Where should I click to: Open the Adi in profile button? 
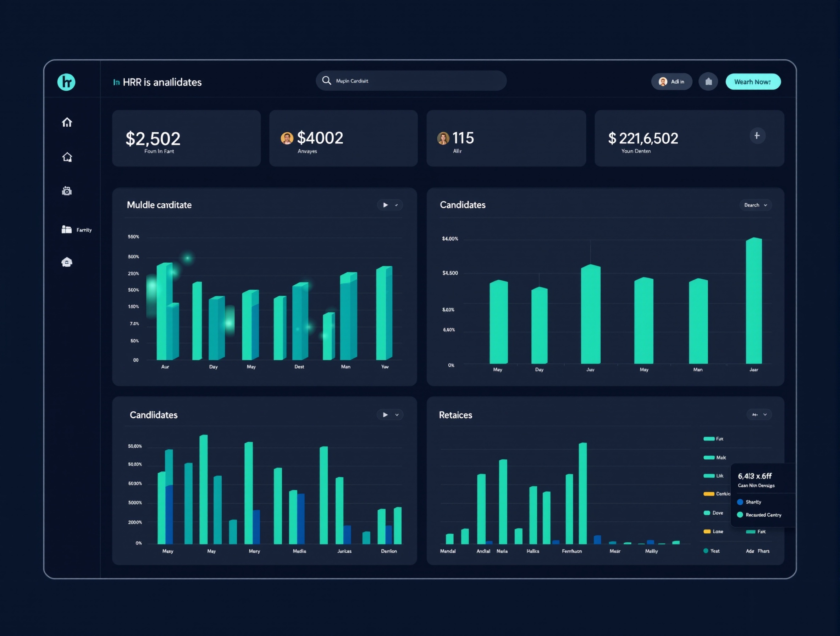click(672, 82)
